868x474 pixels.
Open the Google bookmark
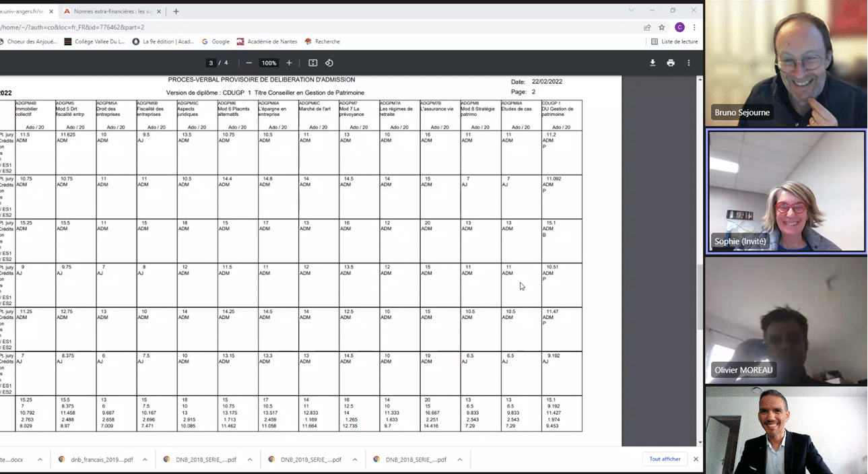click(x=215, y=41)
